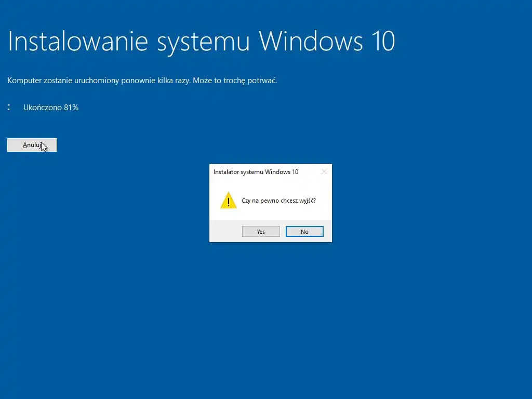Click the 'Instalowanie systemu Windows 10' heading
Screen dimensions: 532x399
tap(201, 42)
